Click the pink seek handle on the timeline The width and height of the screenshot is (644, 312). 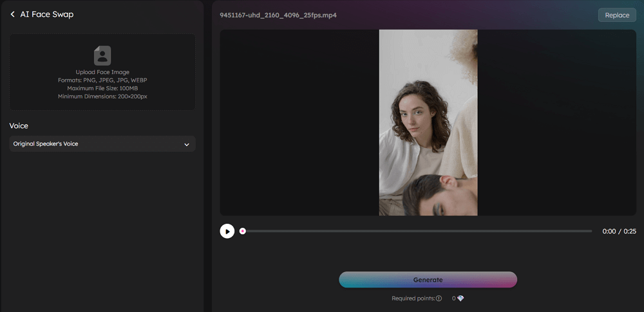tap(243, 231)
